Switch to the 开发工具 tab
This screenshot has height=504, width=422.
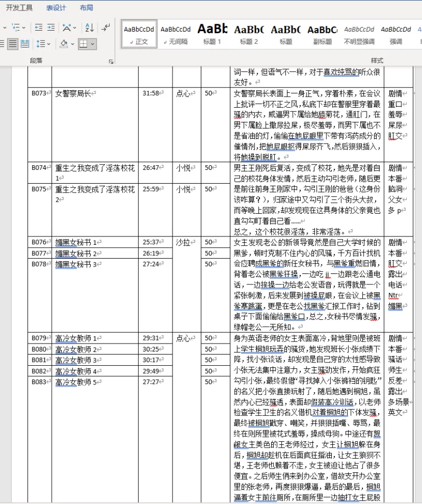point(19,7)
